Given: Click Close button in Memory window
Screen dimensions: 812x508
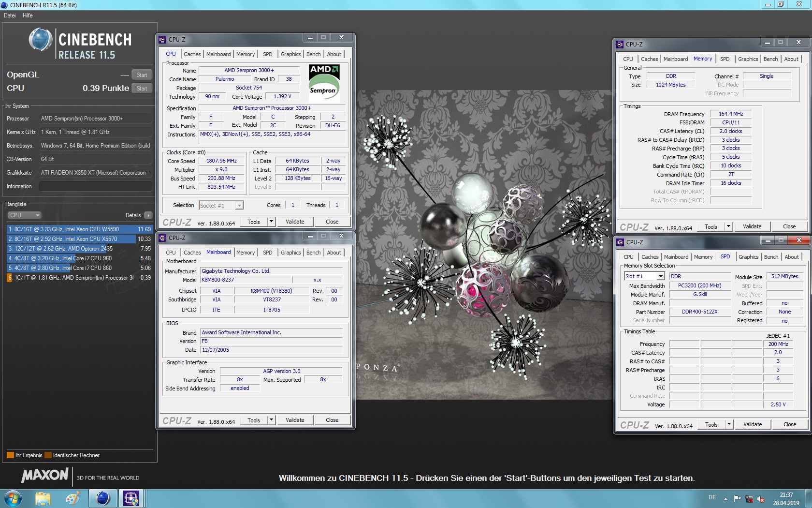Looking at the screenshot, I should 789,226.
